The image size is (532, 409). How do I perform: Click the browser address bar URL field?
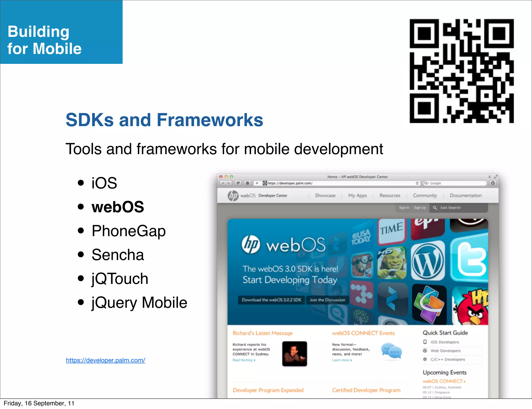[340, 183]
